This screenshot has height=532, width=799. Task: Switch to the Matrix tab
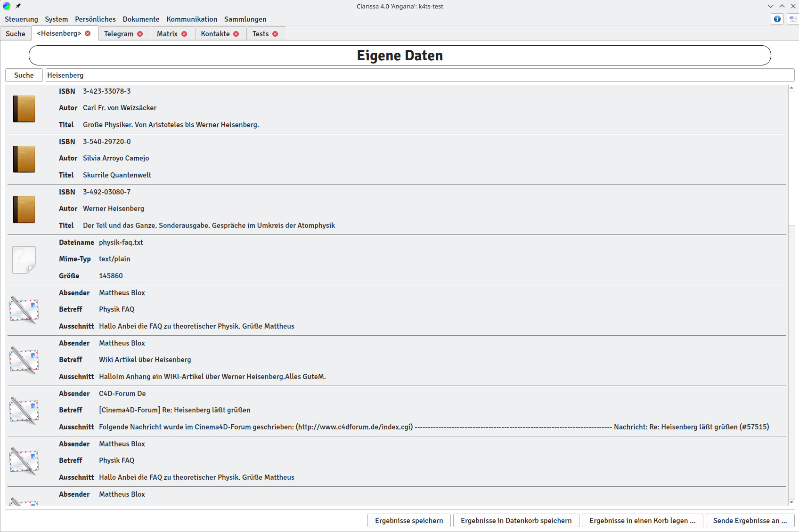pos(167,34)
